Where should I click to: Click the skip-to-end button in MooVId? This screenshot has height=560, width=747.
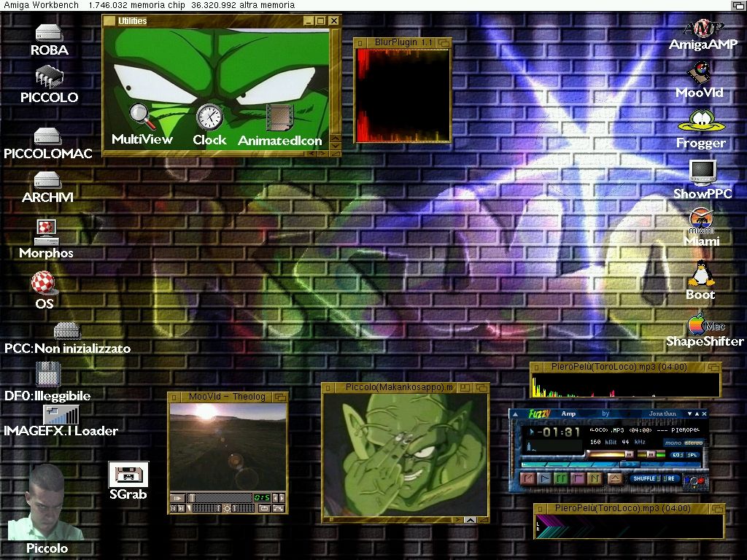point(181,508)
